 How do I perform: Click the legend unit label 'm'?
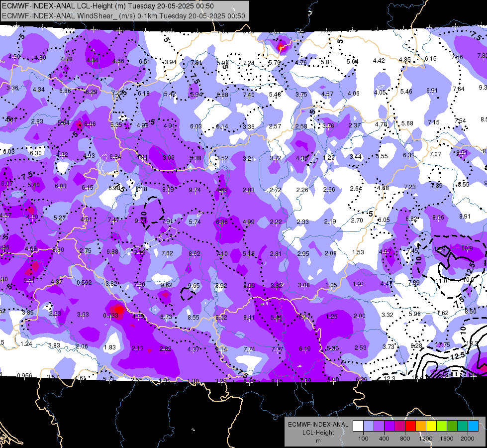click(x=318, y=441)
